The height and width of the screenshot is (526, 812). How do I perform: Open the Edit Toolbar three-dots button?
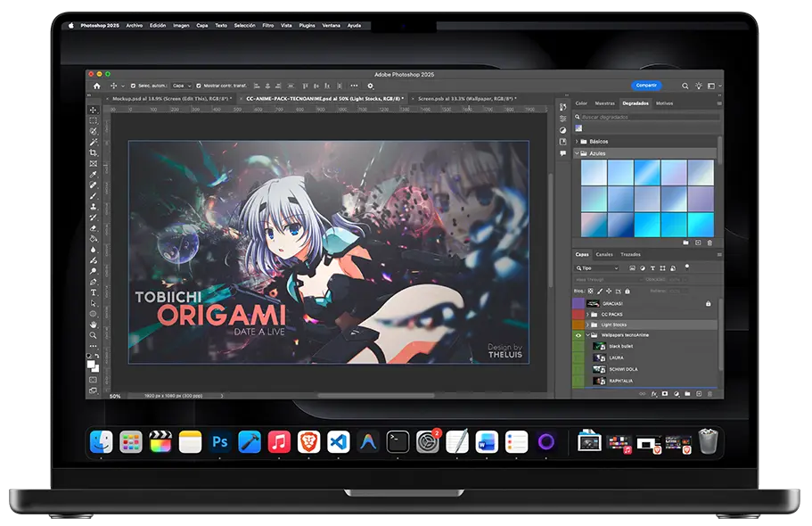[x=94, y=346]
